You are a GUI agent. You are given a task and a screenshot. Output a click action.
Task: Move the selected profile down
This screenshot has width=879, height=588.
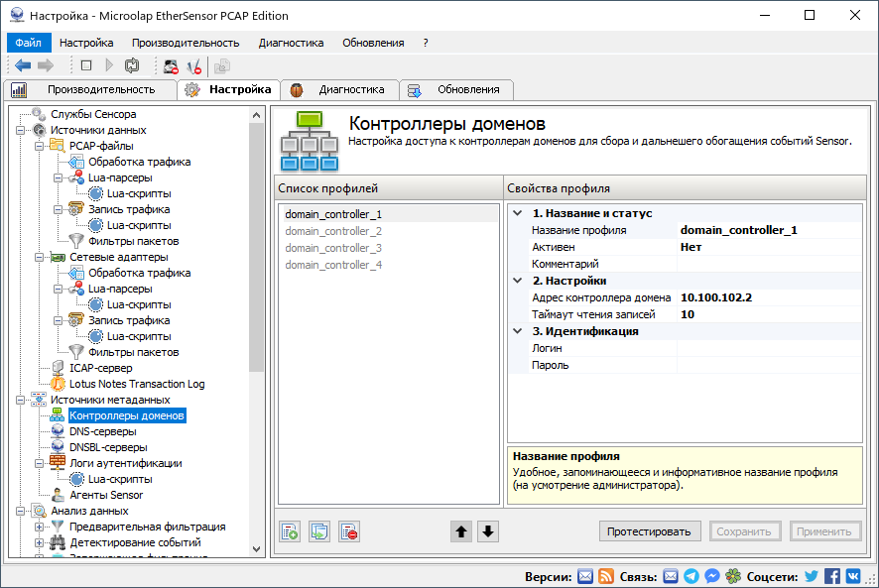(487, 531)
